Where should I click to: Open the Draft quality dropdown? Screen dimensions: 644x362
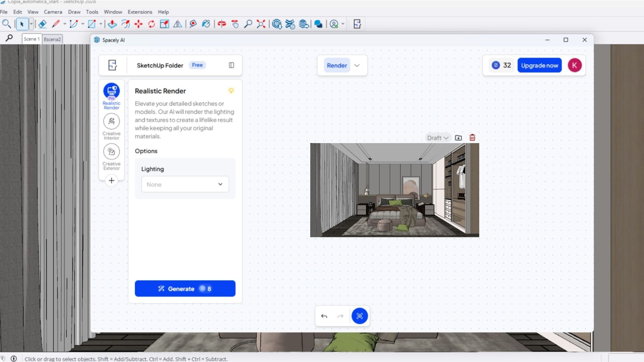[x=437, y=138]
